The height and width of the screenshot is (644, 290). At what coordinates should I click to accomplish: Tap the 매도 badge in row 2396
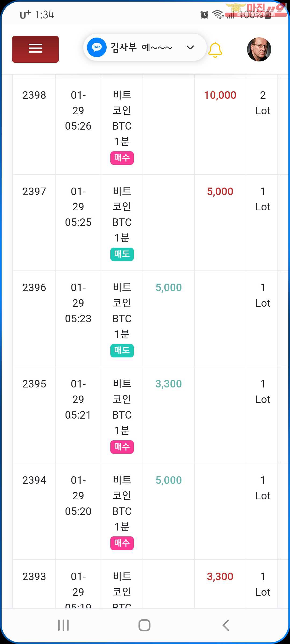point(122,350)
